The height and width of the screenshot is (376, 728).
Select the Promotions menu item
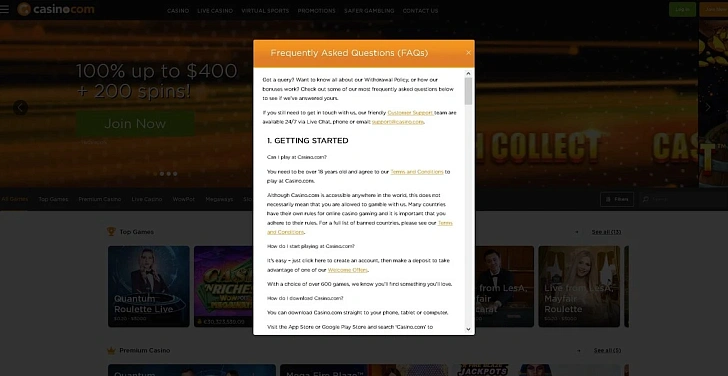point(317,11)
